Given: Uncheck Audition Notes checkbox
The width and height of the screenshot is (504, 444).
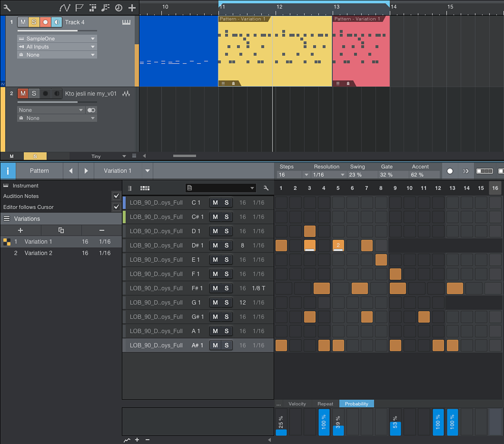Looking at the screenshot, I should click(x=116, y=196).
